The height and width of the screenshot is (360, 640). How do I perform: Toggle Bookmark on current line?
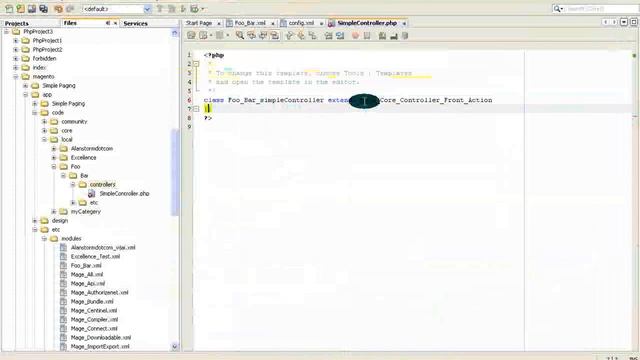point(313,36)
